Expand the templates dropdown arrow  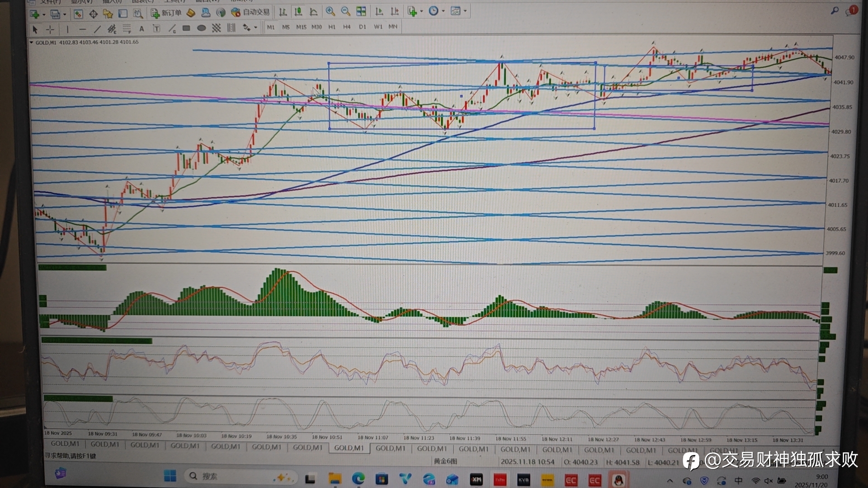[465, 11]
